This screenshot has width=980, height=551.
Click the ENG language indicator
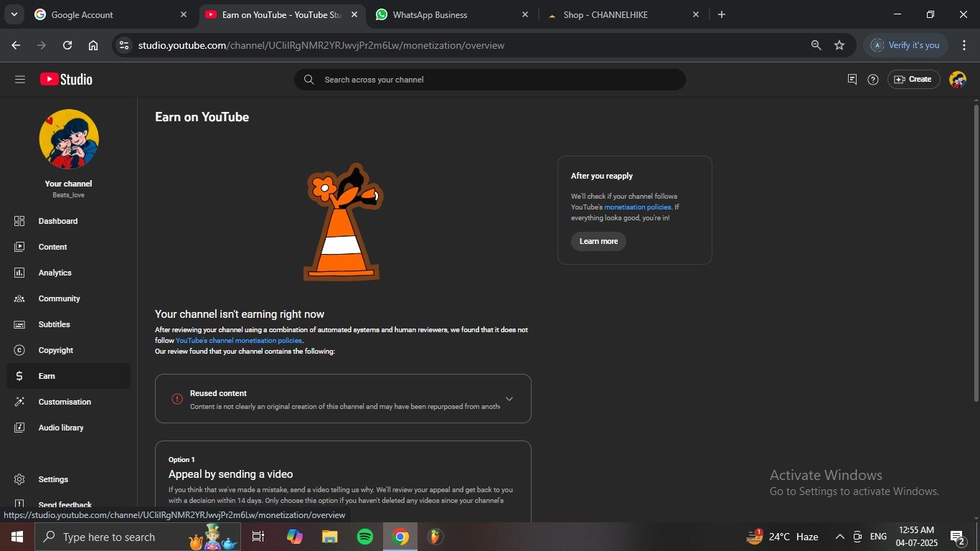pos(878,537)
